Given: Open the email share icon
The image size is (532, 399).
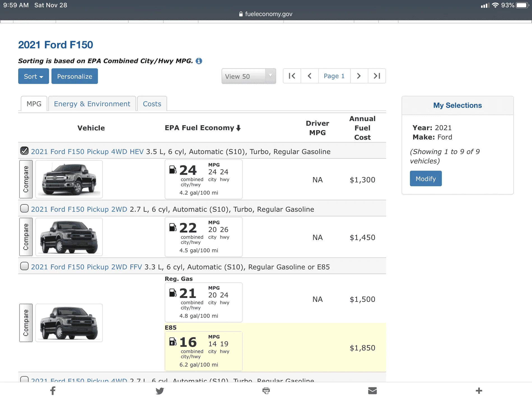Looking at the screenshot, I should pos(372,390).
